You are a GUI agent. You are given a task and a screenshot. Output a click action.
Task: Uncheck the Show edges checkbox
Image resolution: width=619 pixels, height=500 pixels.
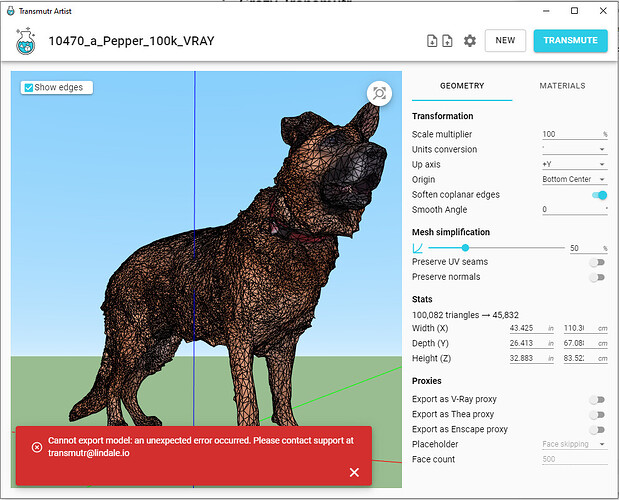click(29, 87)
